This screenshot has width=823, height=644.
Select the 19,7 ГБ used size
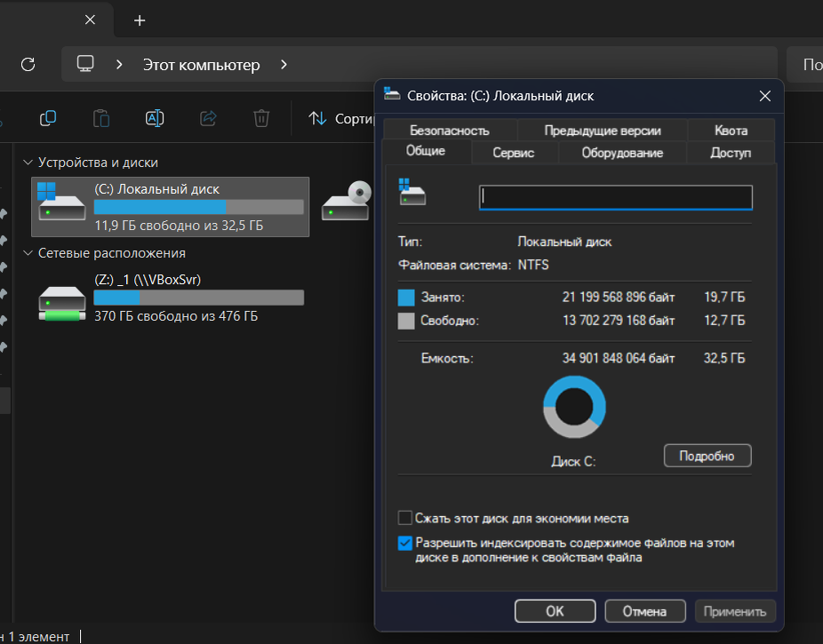point(724,298)
